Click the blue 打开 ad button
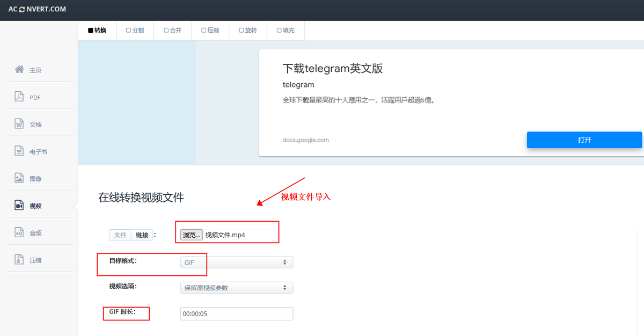 click(584, 140)
